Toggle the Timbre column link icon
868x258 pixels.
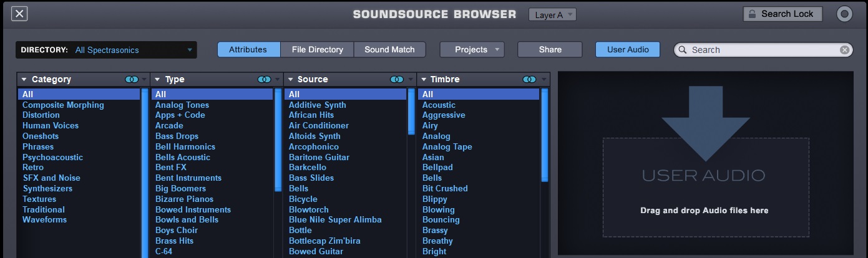530,79
